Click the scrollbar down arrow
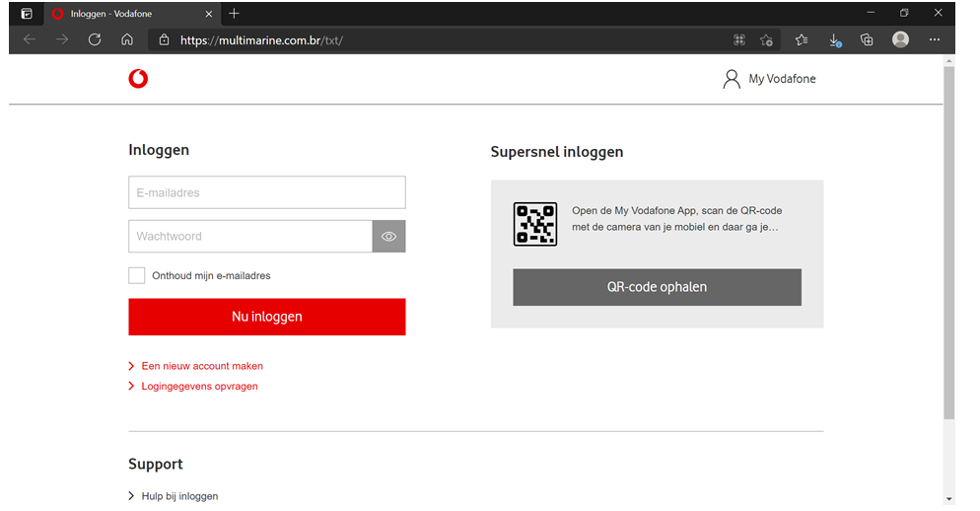The width and height of the screenshot is (980, 511). click(949, 499)
